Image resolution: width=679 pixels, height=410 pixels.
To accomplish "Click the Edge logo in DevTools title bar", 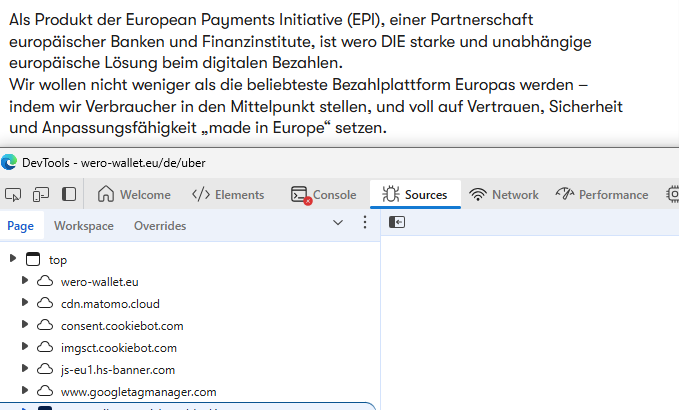I will [9, 162].
